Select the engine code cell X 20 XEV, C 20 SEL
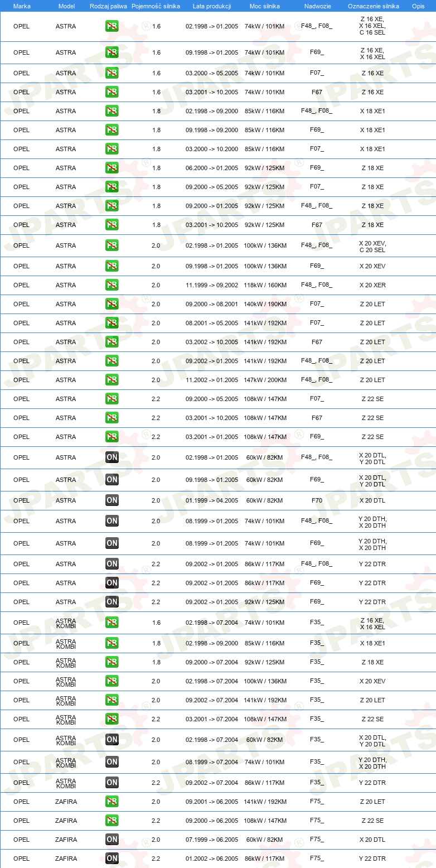436x868 pixels. 372,247
